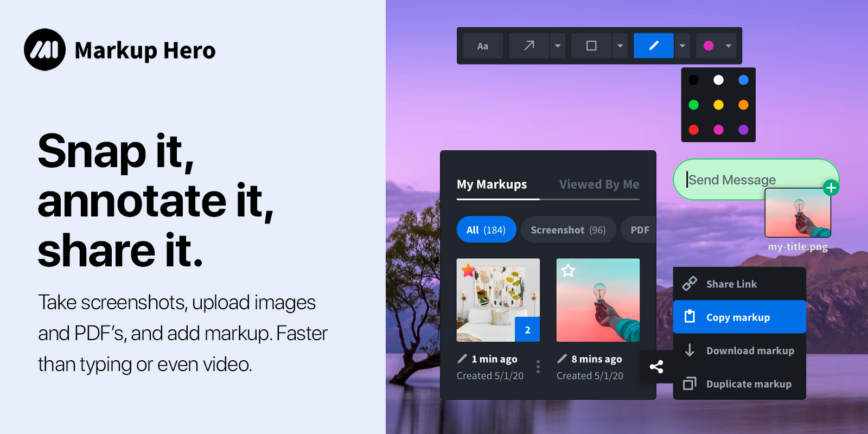The height and width of the screenshot is (434, 868).
Task: Choose Share Link menu option
Action: point(739,284)
